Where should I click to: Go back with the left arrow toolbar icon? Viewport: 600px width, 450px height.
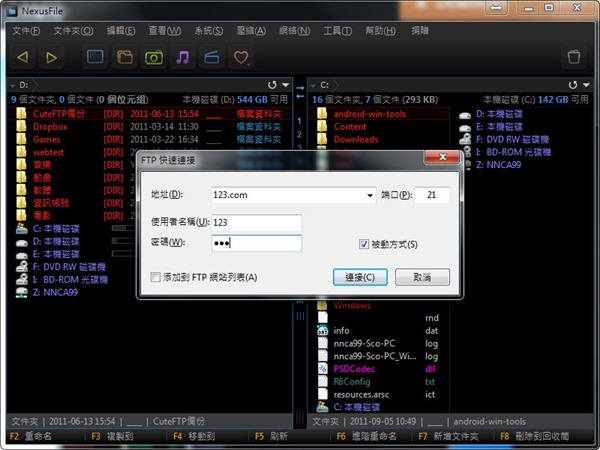23,57
